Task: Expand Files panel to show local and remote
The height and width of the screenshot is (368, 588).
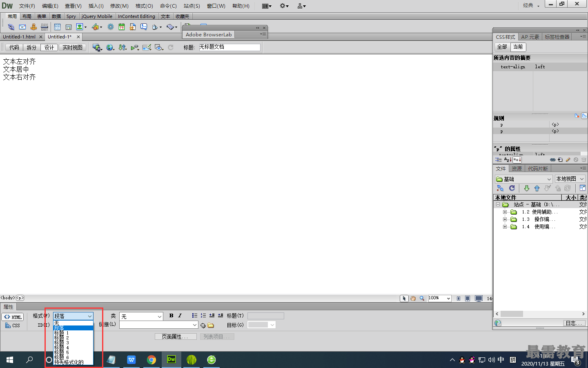Action: tap(583, 188)
